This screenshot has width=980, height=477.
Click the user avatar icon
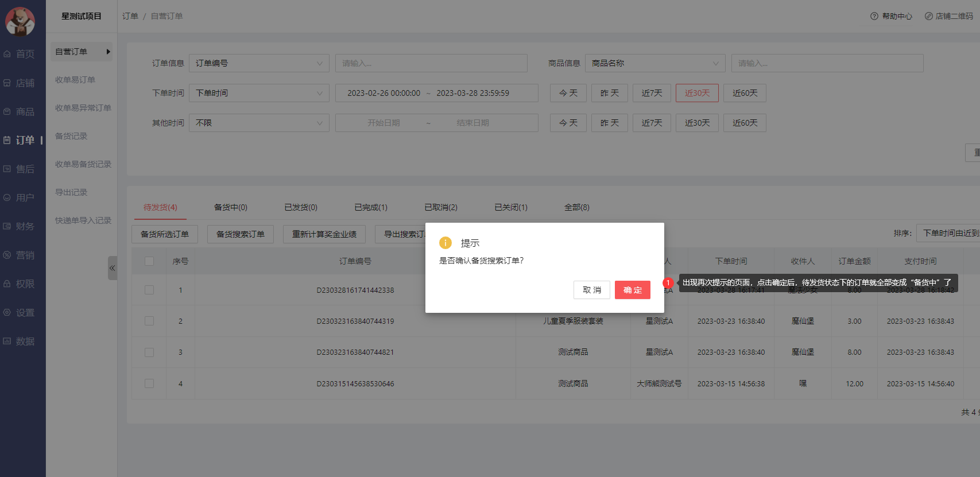pyautogui.click(x=20, y=21)
